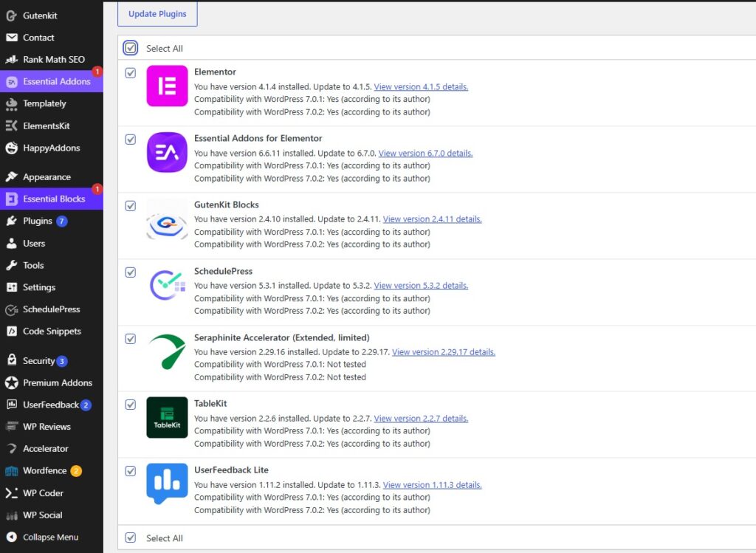This screenshot has width=756, height=553.
Task: Open View version 1.11.3 details link
Action: 432,485
